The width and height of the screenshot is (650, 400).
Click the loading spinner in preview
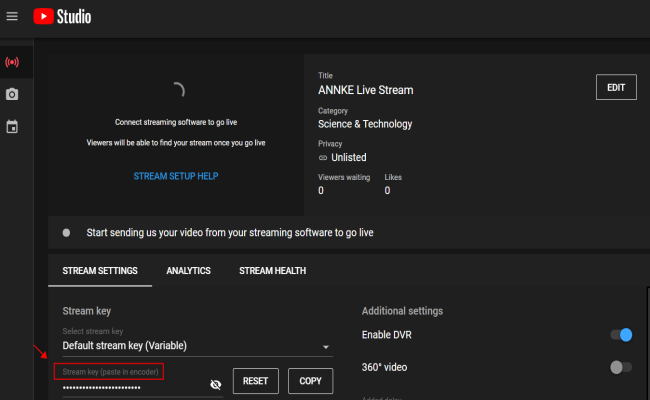click(178, 89)
